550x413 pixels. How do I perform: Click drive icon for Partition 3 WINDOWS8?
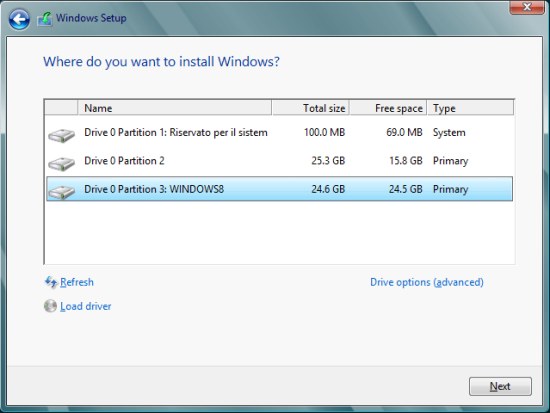point(61,192)
